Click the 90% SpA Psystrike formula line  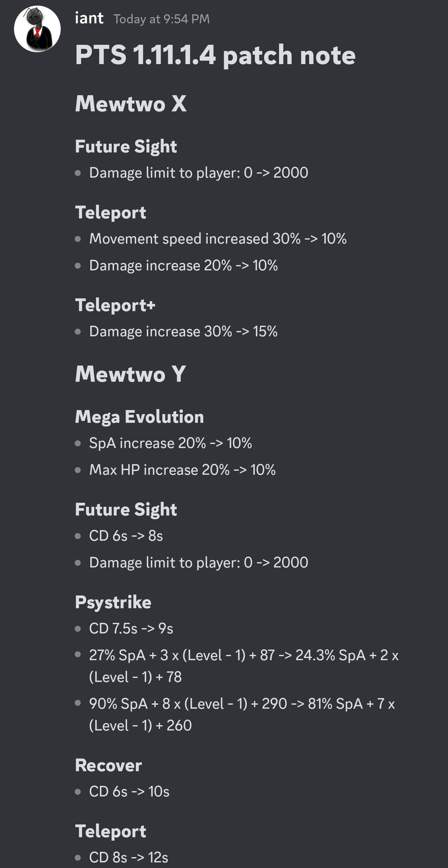(242, 715)
